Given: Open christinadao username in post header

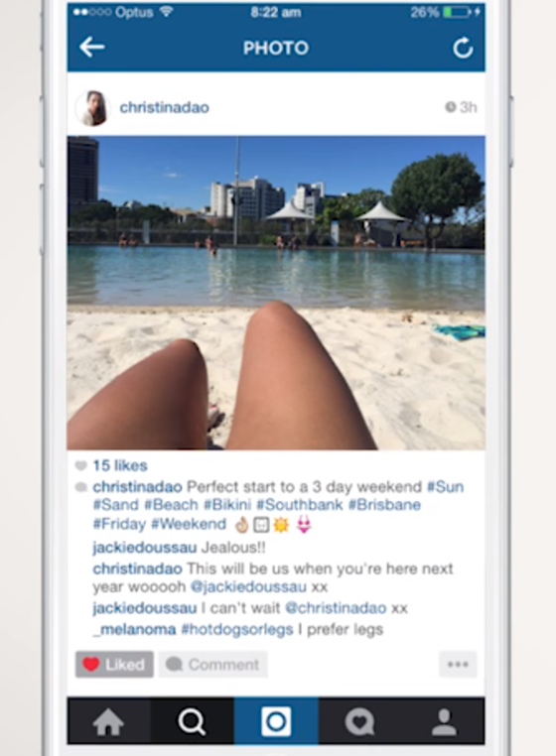Looking at the screenshot, I should 164,107.
